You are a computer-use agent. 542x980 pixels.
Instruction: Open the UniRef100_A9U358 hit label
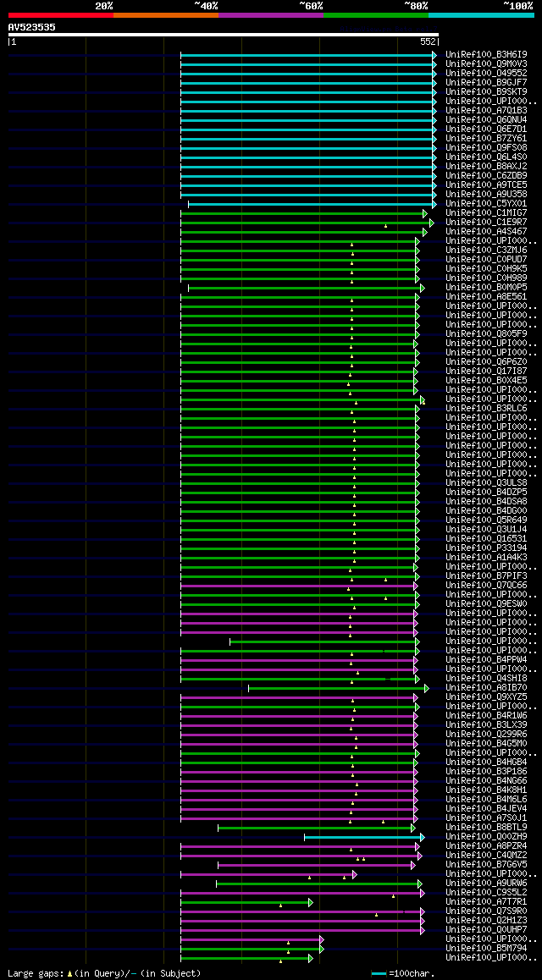(486, 195)
